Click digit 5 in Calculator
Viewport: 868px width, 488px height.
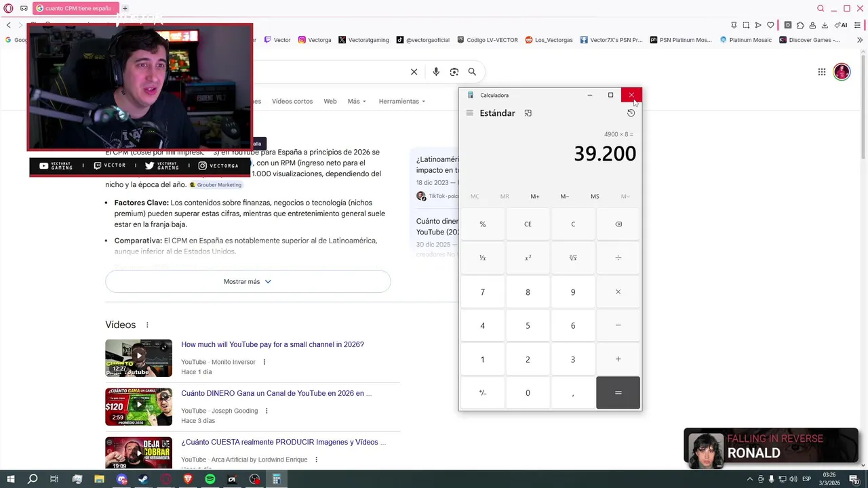[528, 325]
